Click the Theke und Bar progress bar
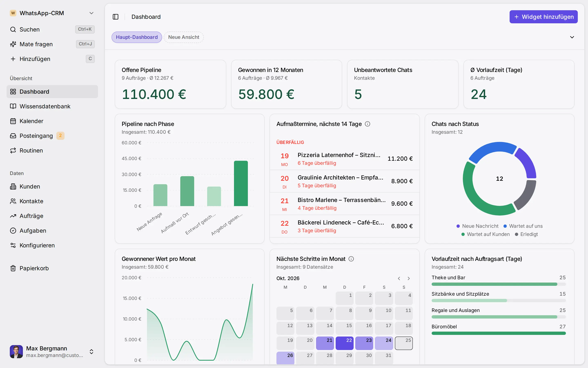 pyautogui.click(x=499, y=284)
